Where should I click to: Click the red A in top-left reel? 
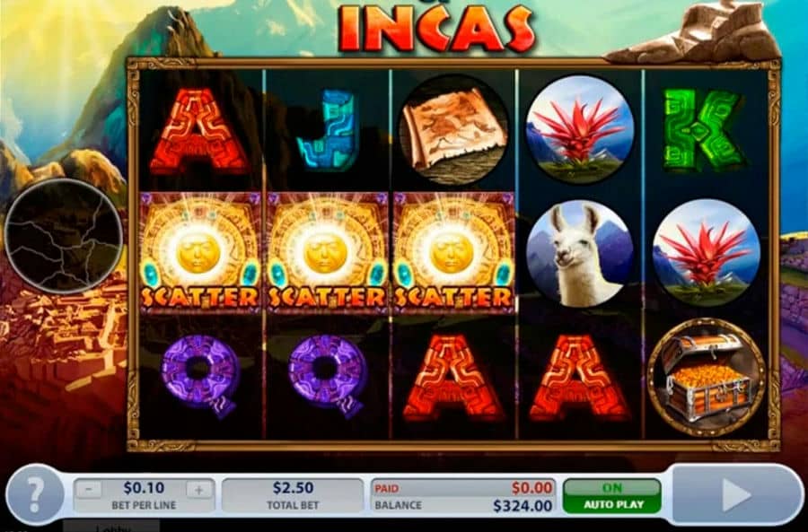click(200, 131)
